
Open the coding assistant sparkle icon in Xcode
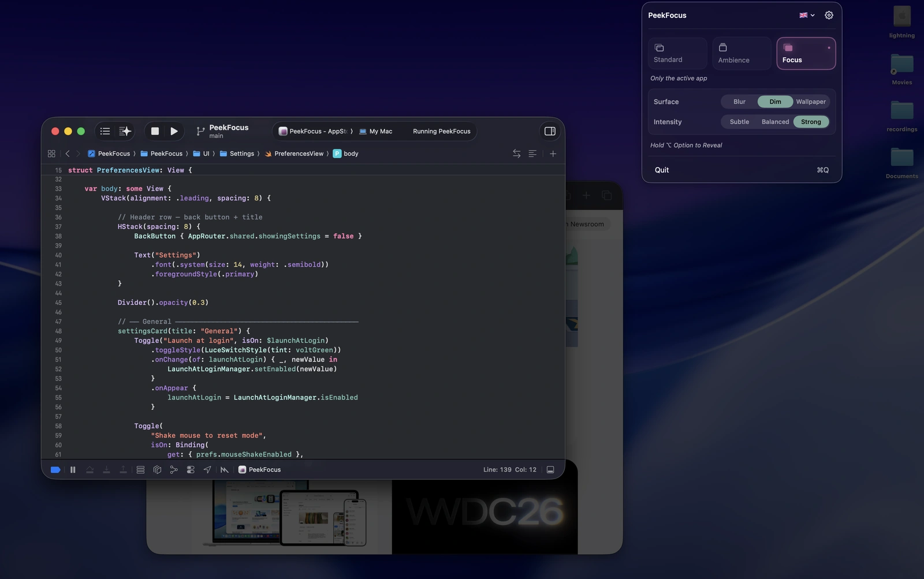125,131
